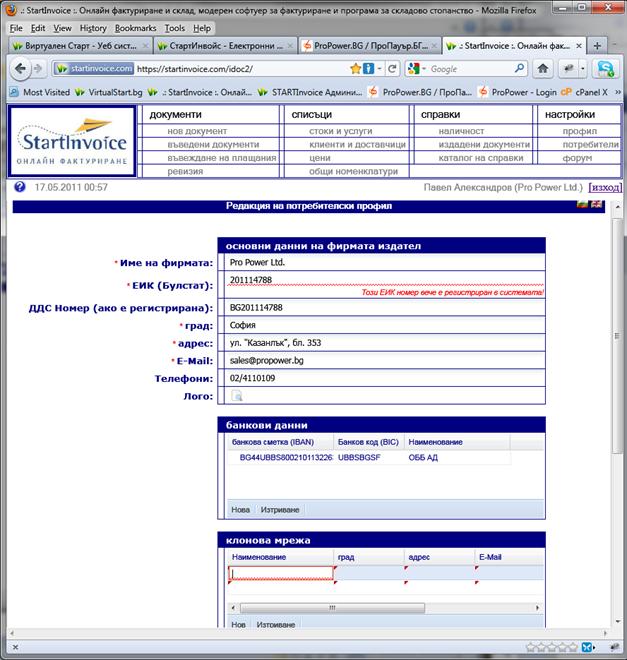Open dropdown arrow beside toolbar addon icon
This screenshot has width=627, height=660.
(x=582, y=69)
